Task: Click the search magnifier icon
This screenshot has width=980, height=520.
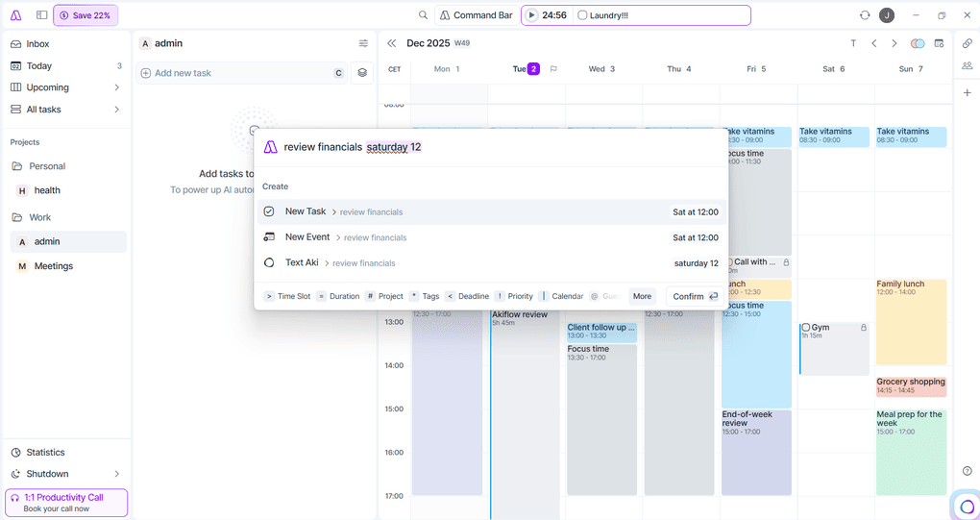Action: click(423, 15)
